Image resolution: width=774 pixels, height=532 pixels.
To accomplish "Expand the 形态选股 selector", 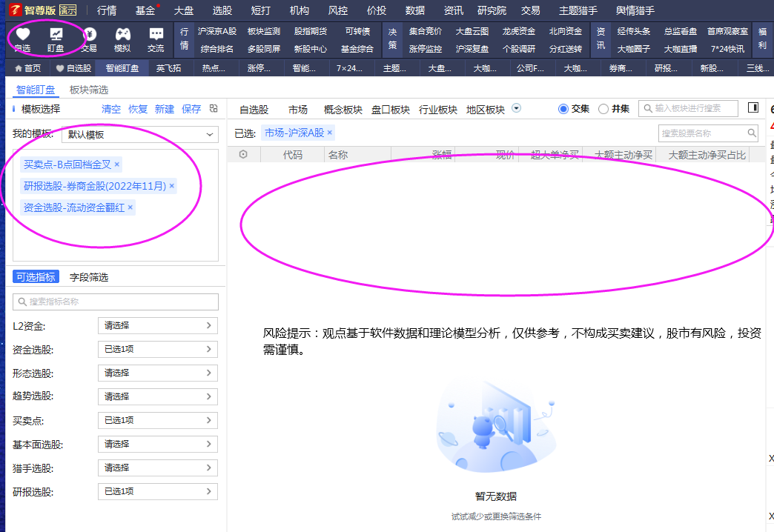I will (x=158, y=373).
